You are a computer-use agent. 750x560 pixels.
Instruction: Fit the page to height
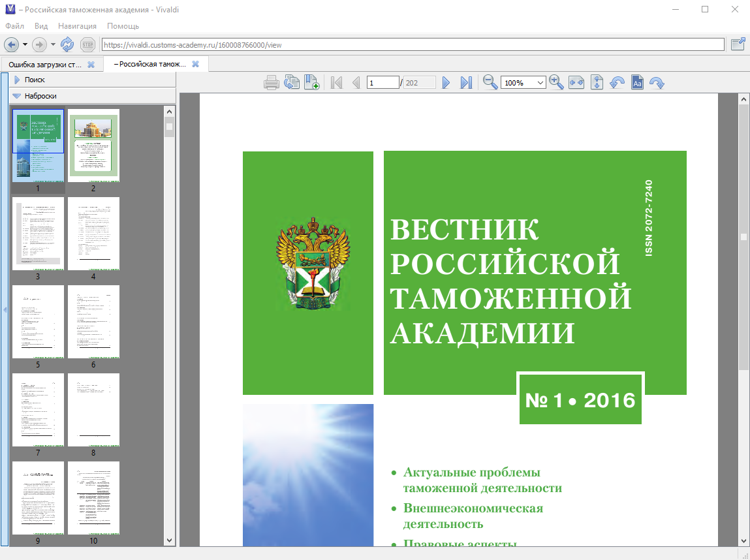597,83
